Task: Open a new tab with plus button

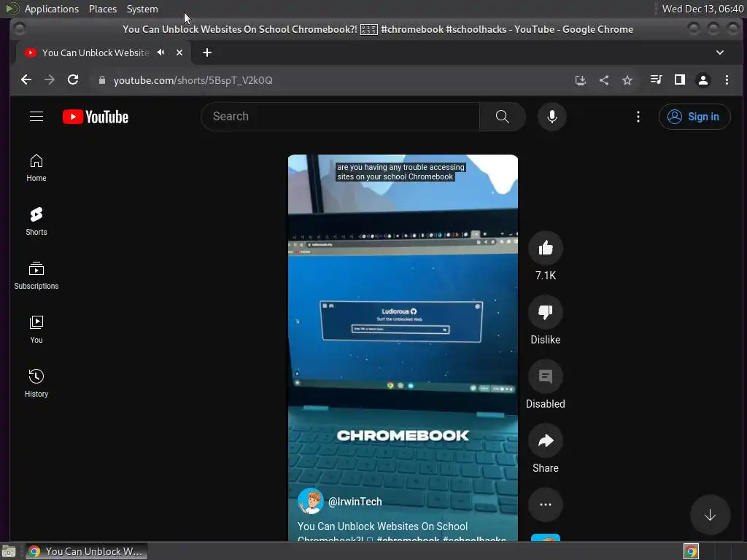Action: pyautogui.click(x=206, y=52)
